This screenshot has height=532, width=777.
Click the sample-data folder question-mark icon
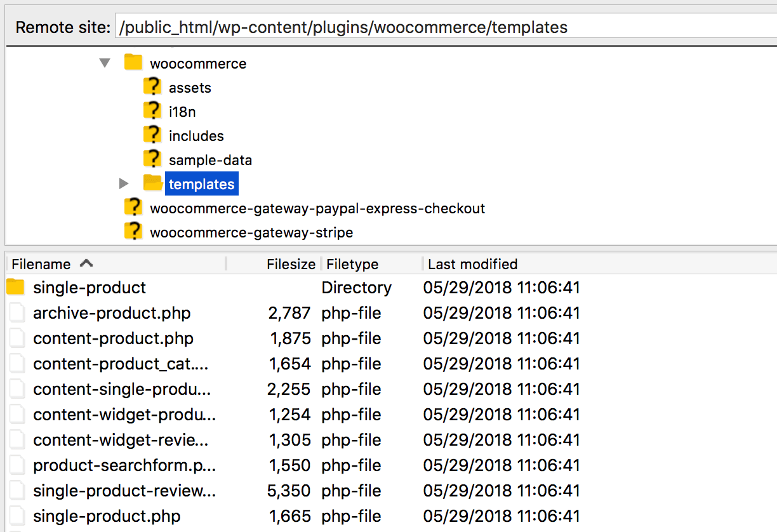click(x=152, y=159)
